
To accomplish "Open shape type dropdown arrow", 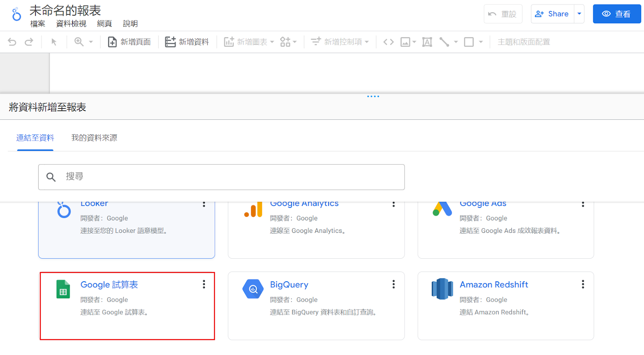I will [481, 42].
